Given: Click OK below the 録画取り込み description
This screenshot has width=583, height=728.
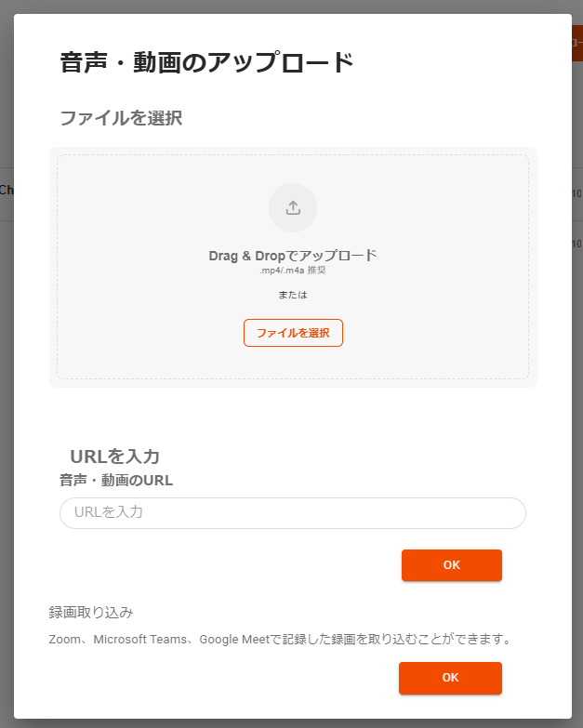Looking at the screenshot, I should (450, 678).
